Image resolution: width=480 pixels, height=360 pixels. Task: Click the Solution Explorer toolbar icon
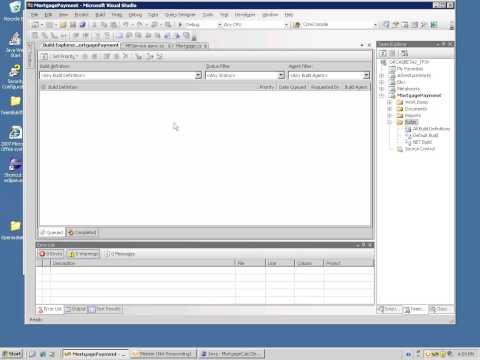point(387,25)
